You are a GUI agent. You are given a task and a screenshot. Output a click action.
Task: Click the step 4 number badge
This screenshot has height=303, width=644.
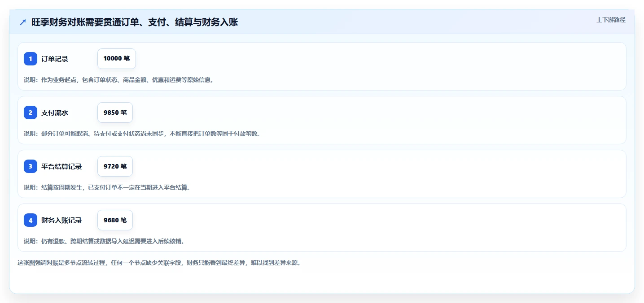(31, 220)
